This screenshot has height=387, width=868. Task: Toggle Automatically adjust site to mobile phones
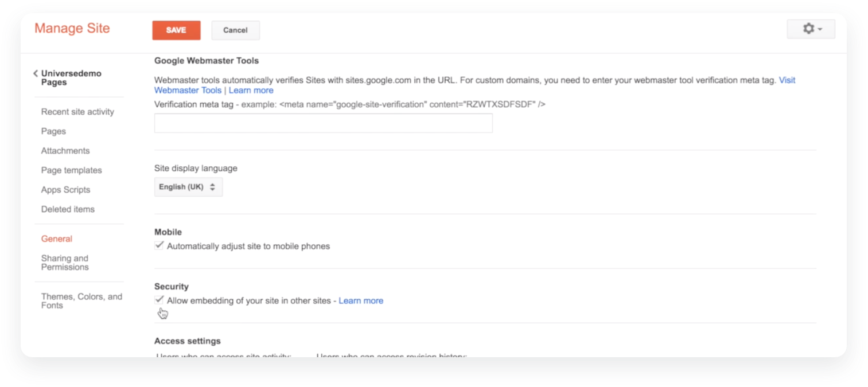click(x=159, y=246)
